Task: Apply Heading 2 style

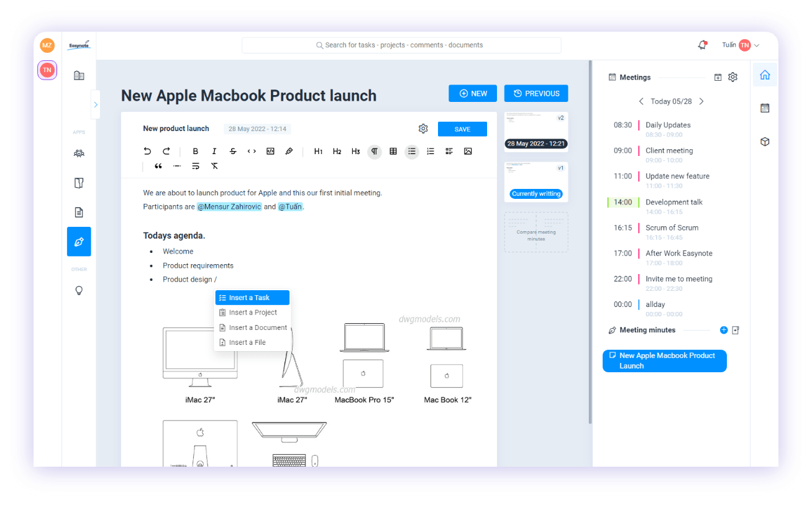Action: point(337,151)
